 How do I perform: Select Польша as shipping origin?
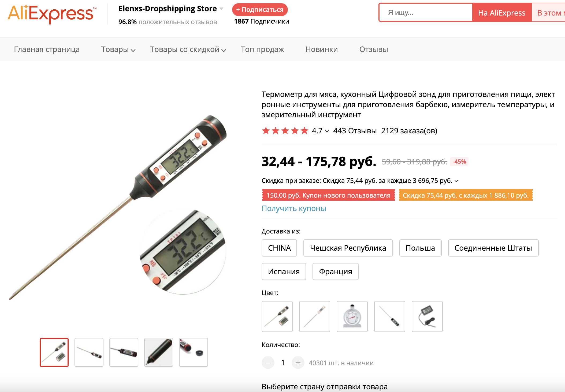[x=420, y=248]
